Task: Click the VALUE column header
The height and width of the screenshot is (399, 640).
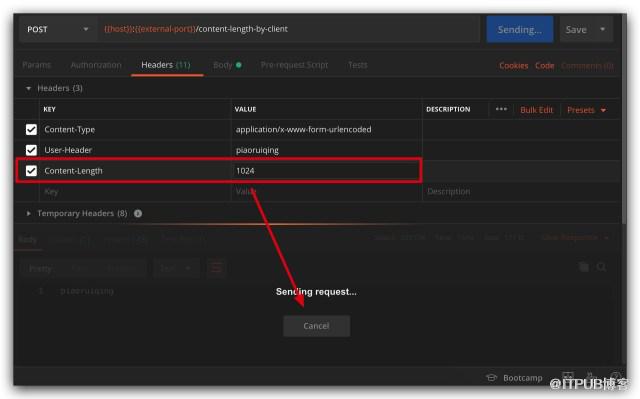Action: pyautogui.click(x=245, y=109)
